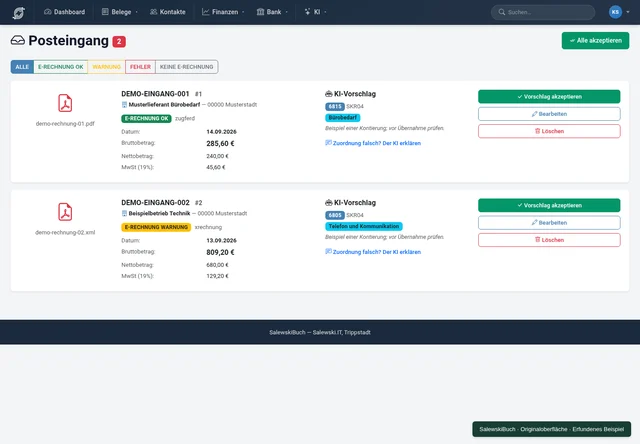Open the demo-rechnung-01.pdf file icon
Image resolution: width=640 pixels, height=444 pixels.
tap(65, 103)
